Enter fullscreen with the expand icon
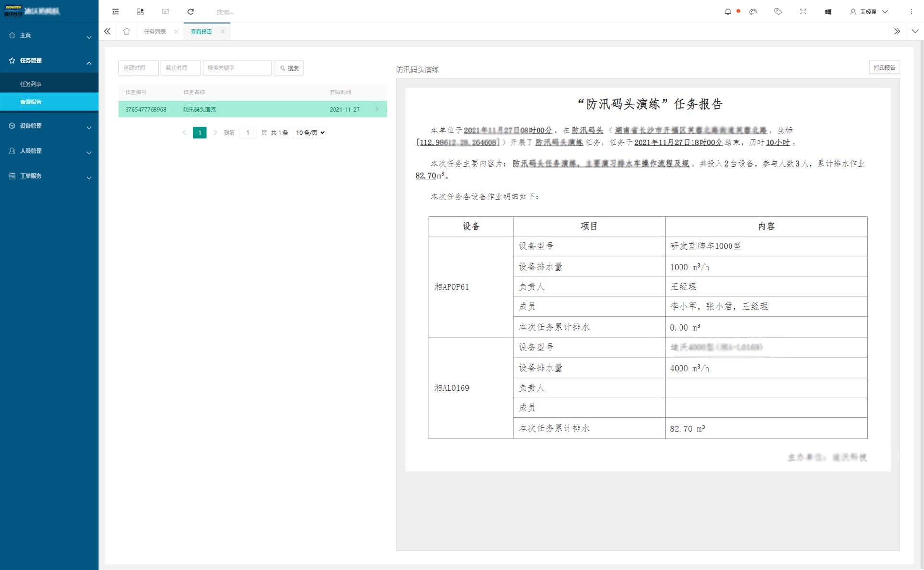924x570 pixels. [x=803, y=12]
